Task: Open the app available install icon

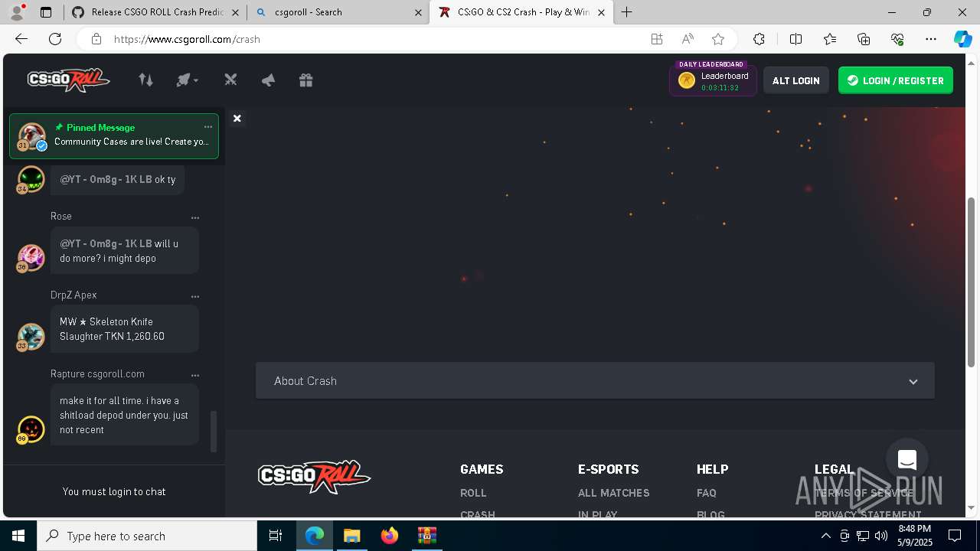Action: 657,39
